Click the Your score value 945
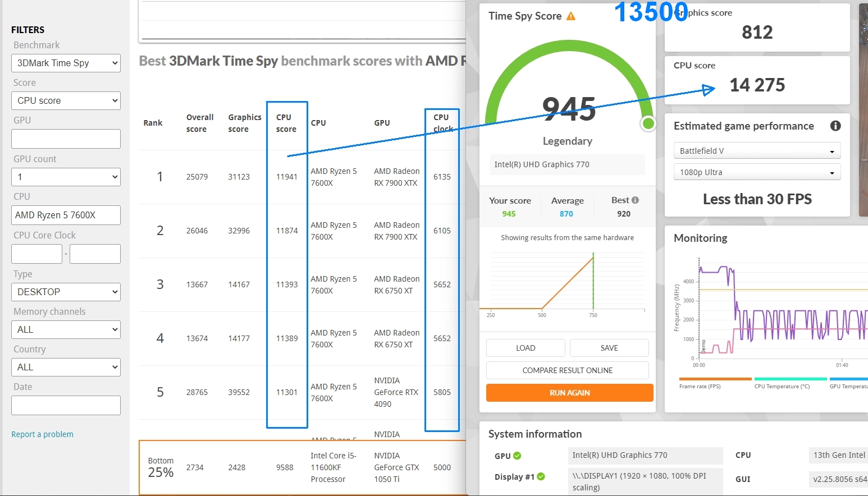 tap(509, 214)
